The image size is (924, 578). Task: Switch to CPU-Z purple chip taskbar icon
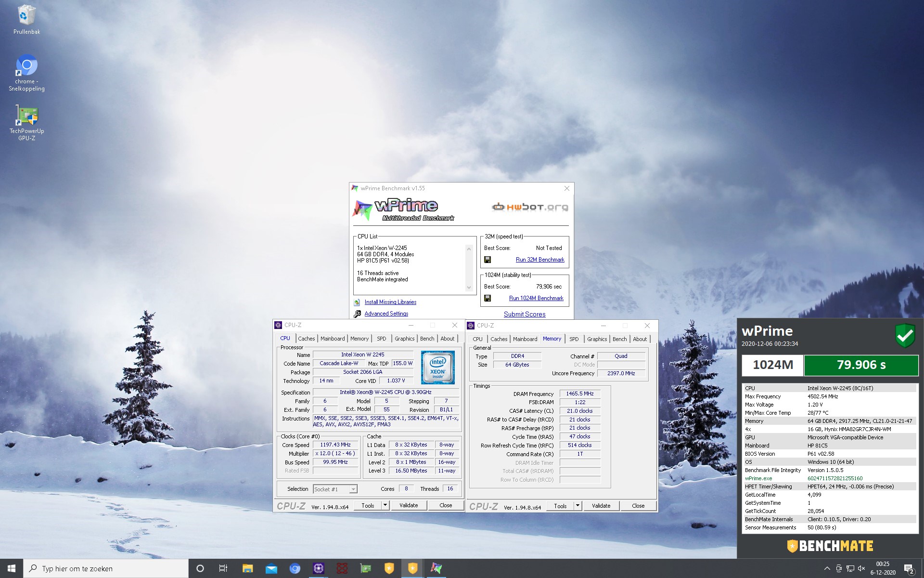pyautogui.click(x=318, y=568)
